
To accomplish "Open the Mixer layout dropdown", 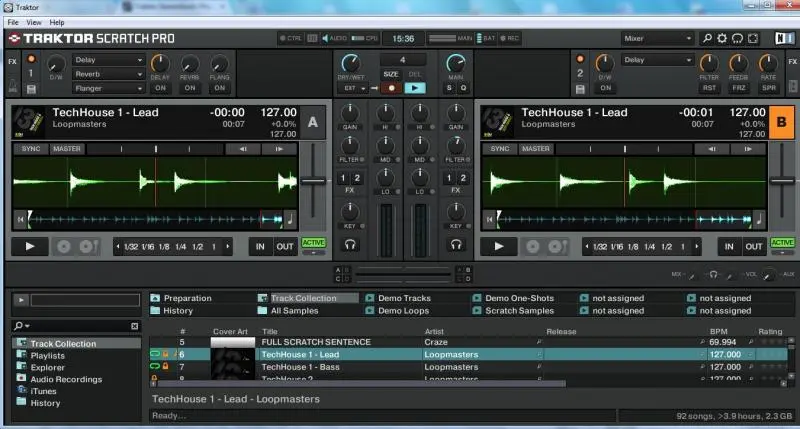I will pos(656,38).
